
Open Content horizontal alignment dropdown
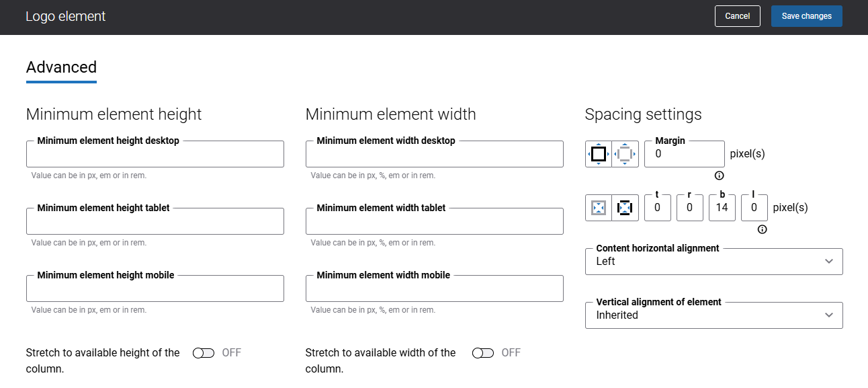713,262
